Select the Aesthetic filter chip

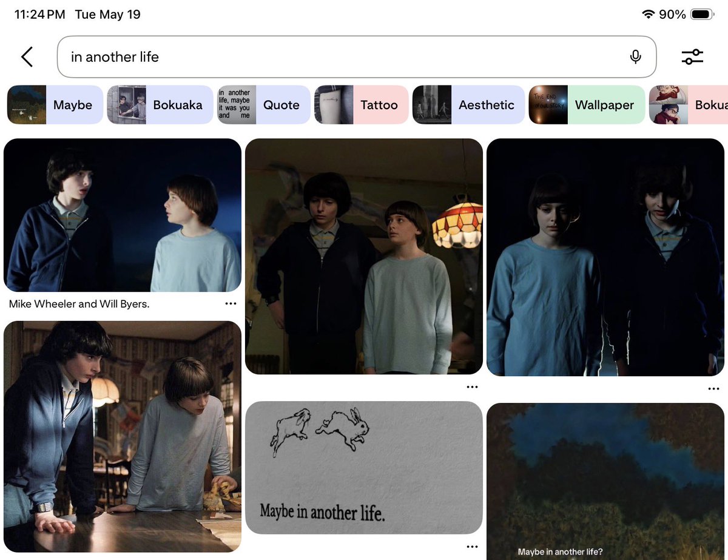468,105
